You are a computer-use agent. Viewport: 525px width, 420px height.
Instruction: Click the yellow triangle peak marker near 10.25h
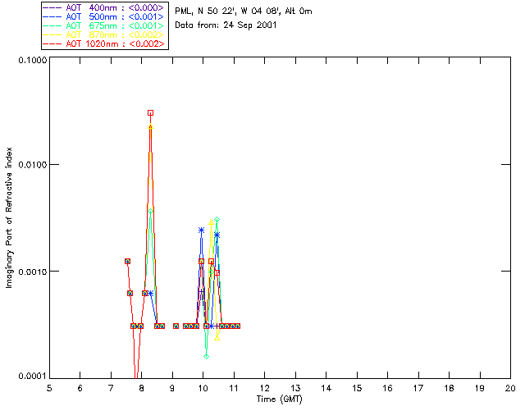click(x=212, y=222)
